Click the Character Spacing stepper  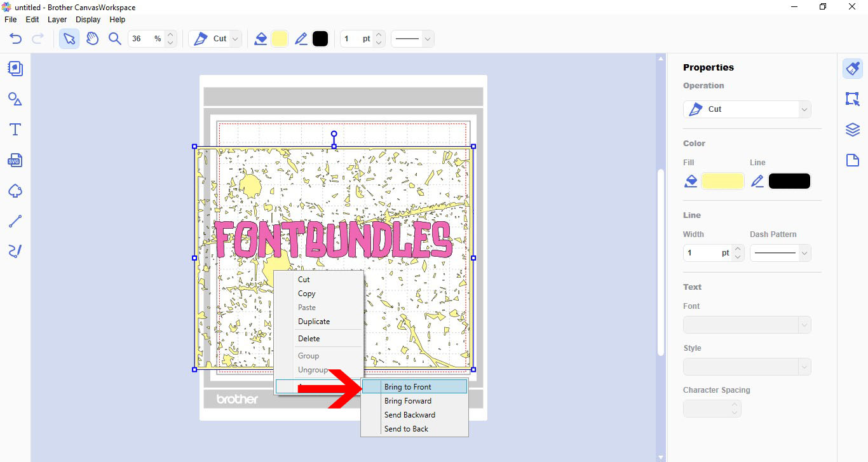pyautogui.click(x=735, y=409)
